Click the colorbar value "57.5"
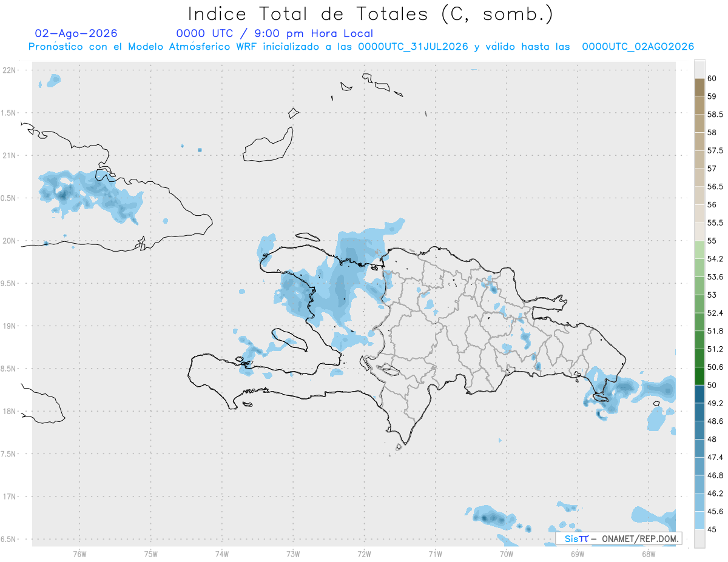Viewport: 728px width, 562px height. tap(715, 150)
